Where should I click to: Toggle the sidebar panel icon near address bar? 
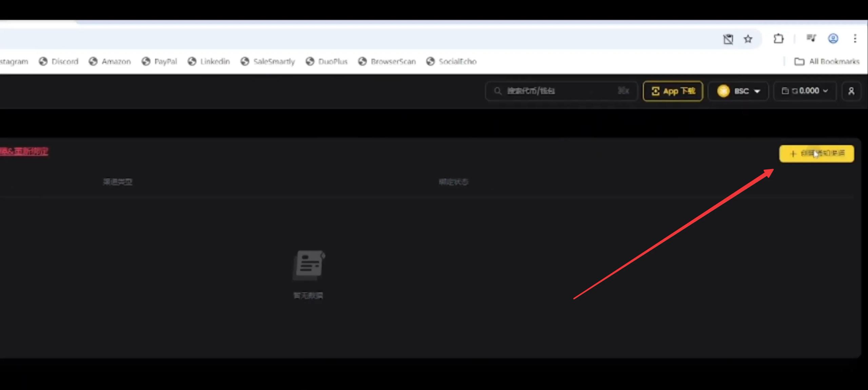click(728, 38)
